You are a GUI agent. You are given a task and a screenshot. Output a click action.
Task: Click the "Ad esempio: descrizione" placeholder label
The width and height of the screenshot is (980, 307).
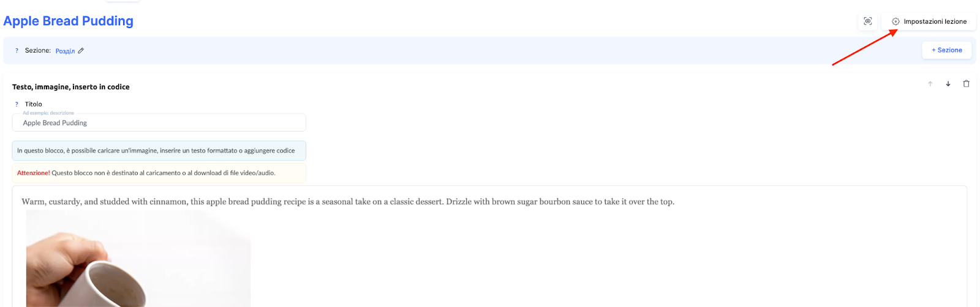[48, 113]
